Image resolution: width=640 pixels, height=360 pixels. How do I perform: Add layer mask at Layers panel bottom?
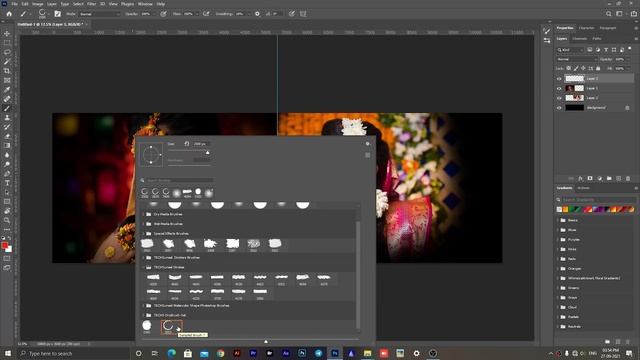pos(590,178)
